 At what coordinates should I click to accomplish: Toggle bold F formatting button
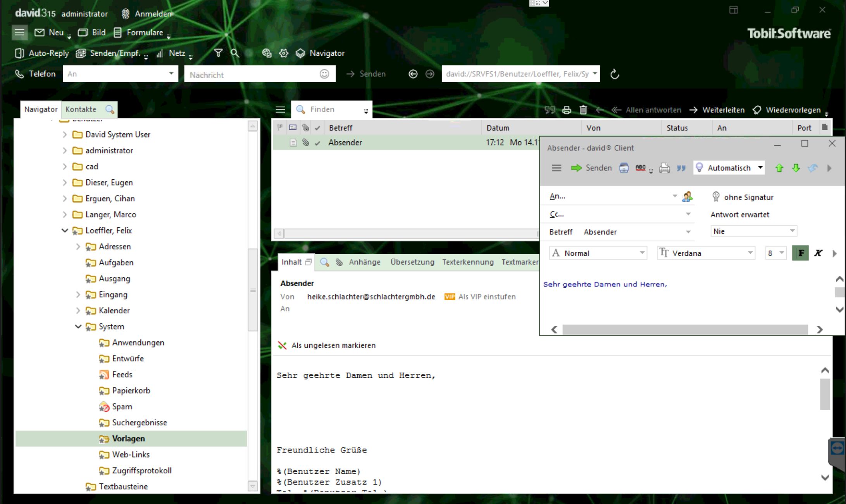click(801, 253)
